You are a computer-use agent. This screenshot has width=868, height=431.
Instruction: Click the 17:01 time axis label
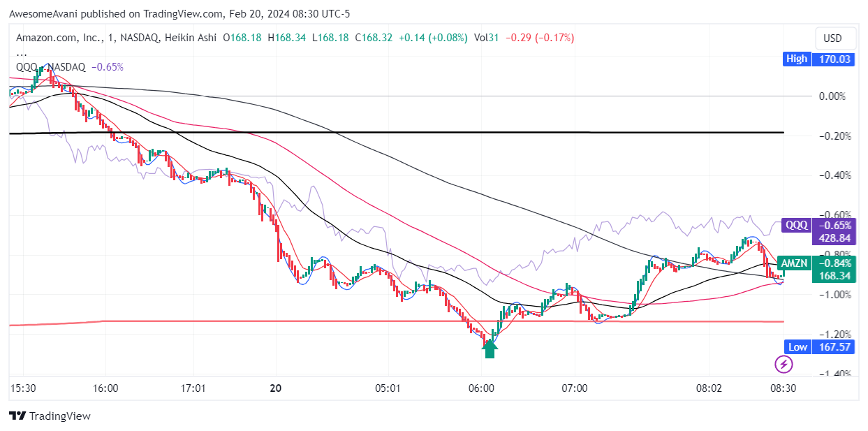tap(193, 388)
